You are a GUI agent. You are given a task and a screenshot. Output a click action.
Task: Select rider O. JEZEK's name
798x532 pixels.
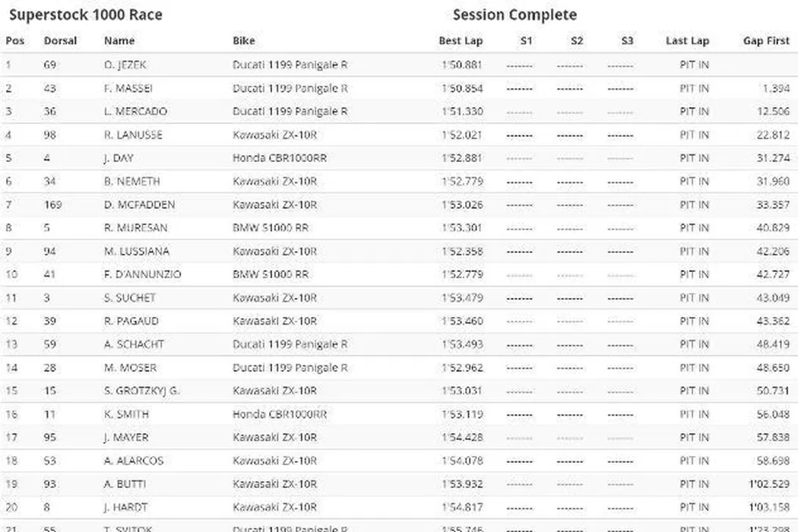[x=125, y=65]
